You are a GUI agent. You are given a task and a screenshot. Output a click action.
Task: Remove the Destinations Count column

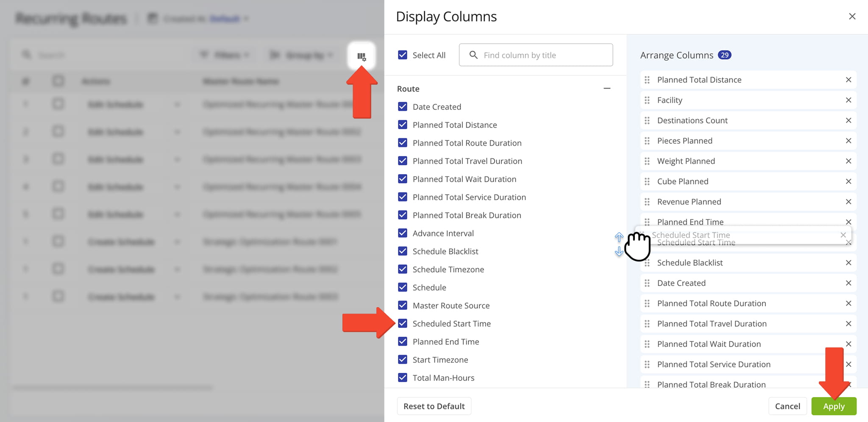849,120
